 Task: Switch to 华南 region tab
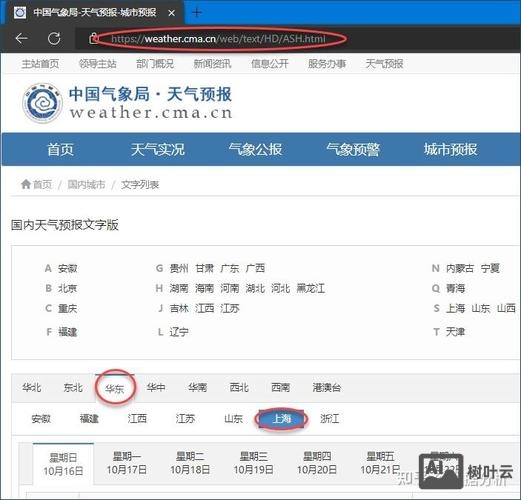197,388
